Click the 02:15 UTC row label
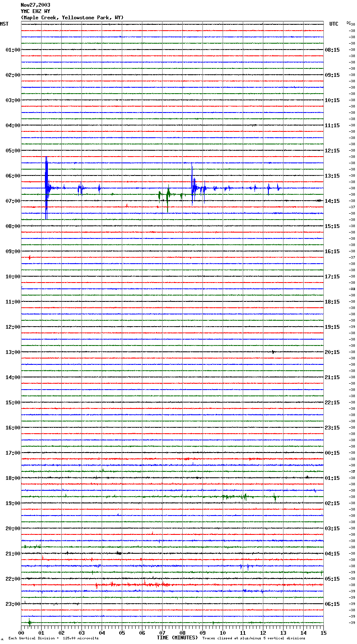357x644 pixels. [x=332, y=503]
